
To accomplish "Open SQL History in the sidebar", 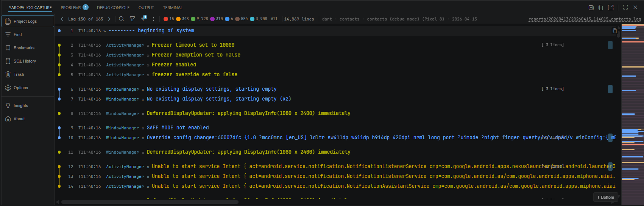I will pyautogui.click(x=28, y=61).
